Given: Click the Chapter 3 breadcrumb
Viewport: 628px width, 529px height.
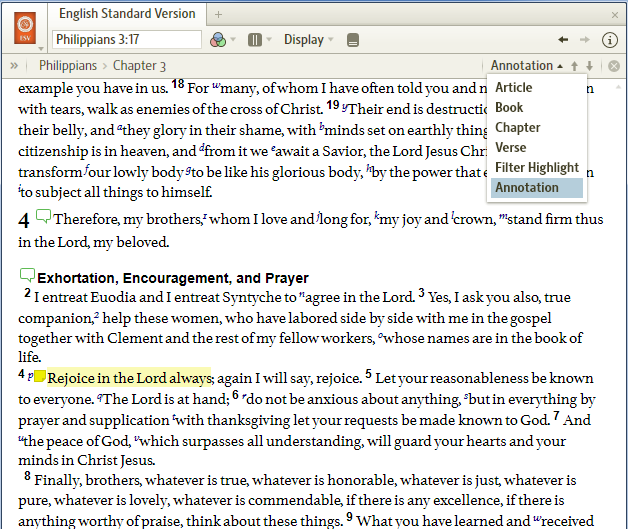Looking at the screenshot, I should (139, 65).
